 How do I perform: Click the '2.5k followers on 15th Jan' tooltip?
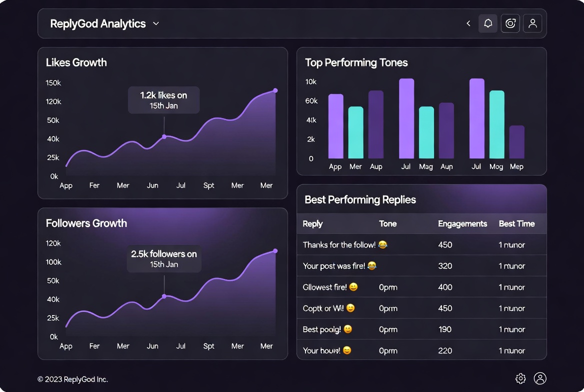pyautogui.click(x=164, y=259)
